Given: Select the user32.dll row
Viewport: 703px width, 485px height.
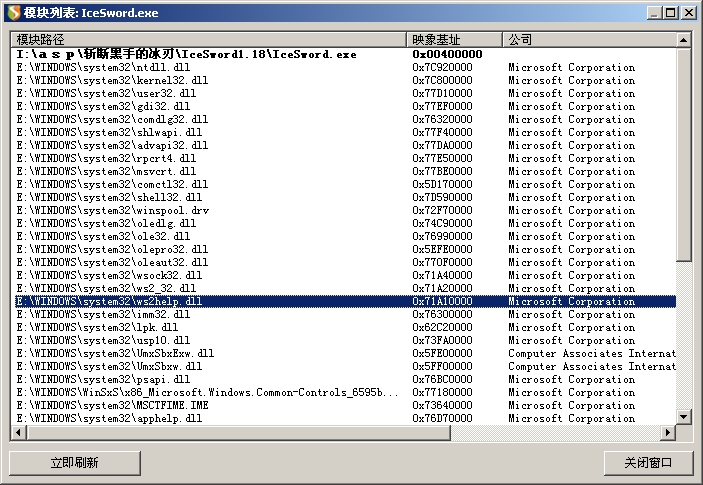Looking at the screenshot, I should click(x=344, y=93).
